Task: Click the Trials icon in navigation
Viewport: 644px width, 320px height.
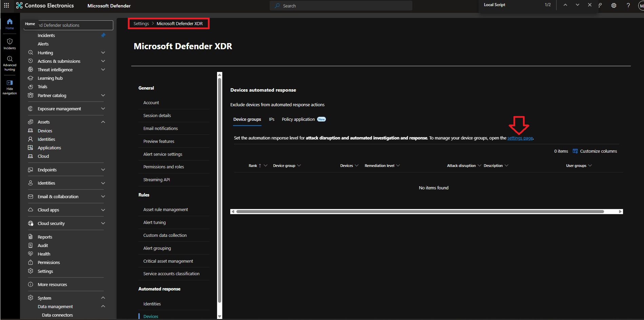Action: (31, 87)
